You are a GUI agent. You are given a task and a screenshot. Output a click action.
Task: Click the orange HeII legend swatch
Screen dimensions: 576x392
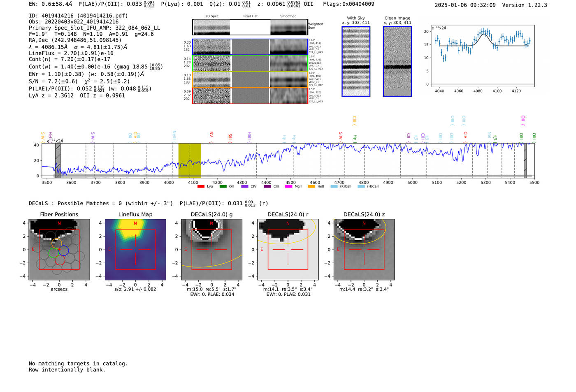coord(311,186)
